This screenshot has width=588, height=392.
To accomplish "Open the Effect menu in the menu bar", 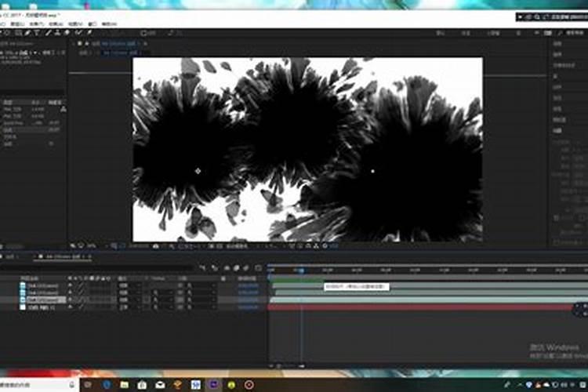I will (x=36, y=24).
